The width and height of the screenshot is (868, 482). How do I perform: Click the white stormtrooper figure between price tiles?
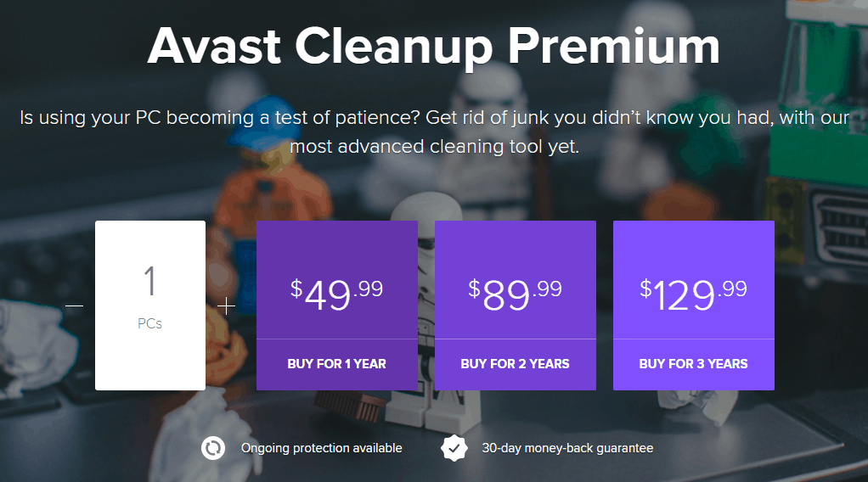tap(426, 310)
